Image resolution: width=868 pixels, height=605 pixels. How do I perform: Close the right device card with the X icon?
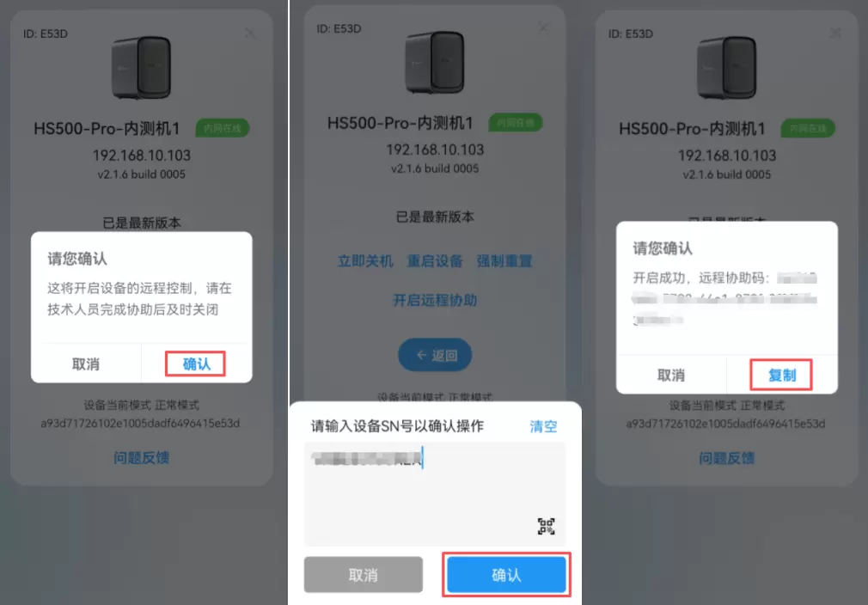[835, 34]
